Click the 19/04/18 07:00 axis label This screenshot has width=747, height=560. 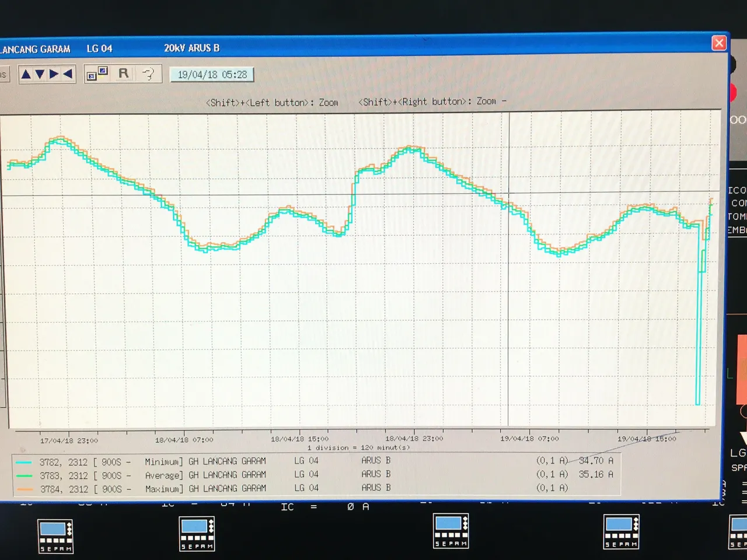tap(529, 438)
